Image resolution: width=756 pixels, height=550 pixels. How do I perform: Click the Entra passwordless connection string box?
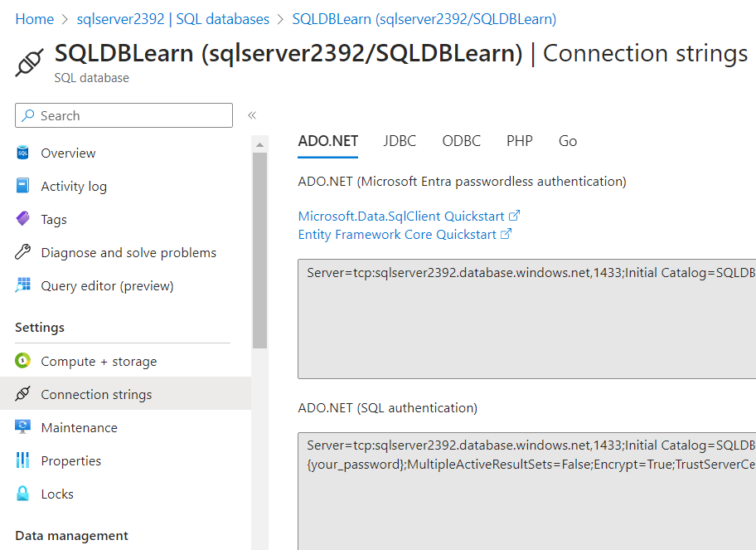pyautogui.click(x=527, y=319)
